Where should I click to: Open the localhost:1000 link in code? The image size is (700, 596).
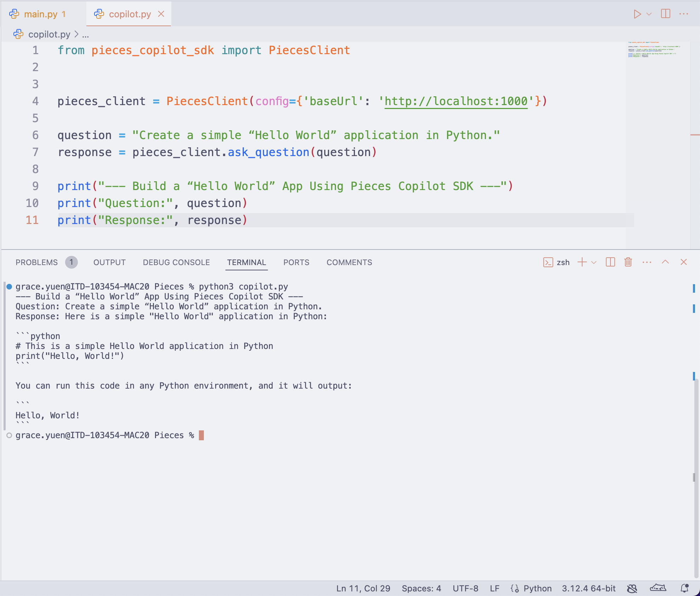pyautogui.click(x=456, y=101)
